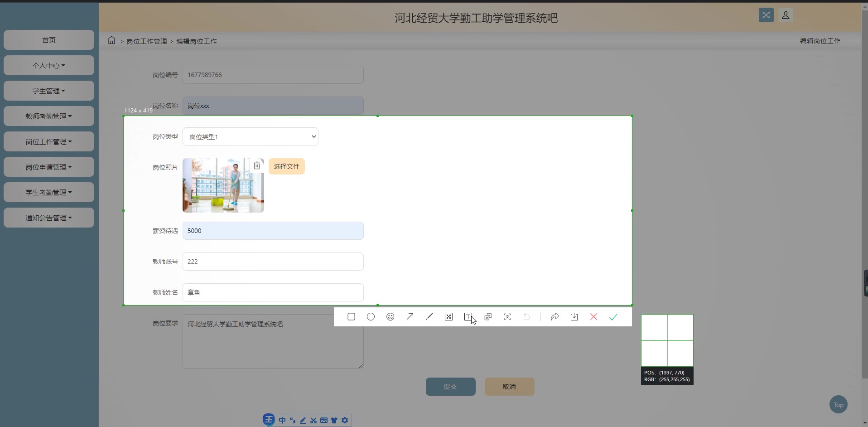Image resolution: width=868 pixels, height=427 pixels.
Task: Click the 教师姓名 field showing 章鱼
Action: click(273, 292)
